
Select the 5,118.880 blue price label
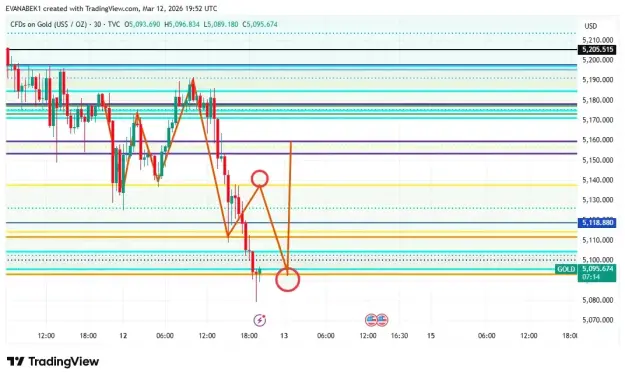597,222
